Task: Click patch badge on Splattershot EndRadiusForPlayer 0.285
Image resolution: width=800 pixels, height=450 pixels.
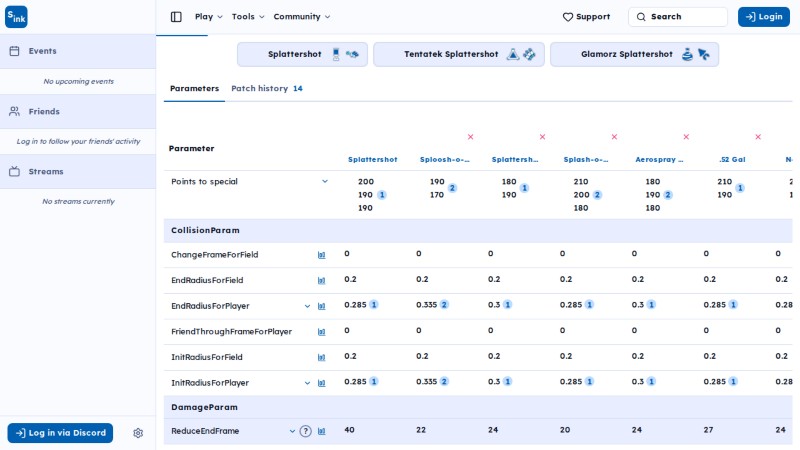Action: pos(374,305)
